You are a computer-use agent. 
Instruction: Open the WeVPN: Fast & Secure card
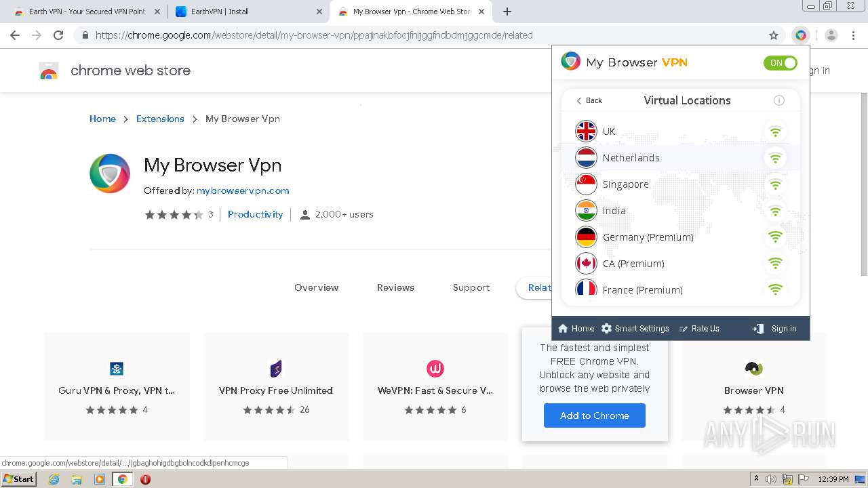tap(435, 387)
